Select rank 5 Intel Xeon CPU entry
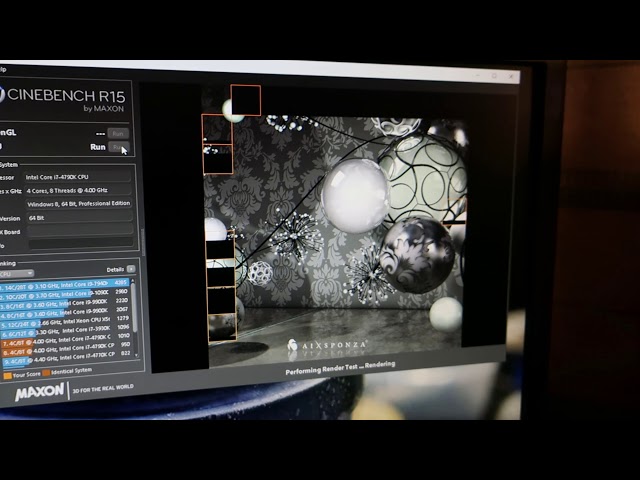Screen dimensions: 640x480 point(64,320)
